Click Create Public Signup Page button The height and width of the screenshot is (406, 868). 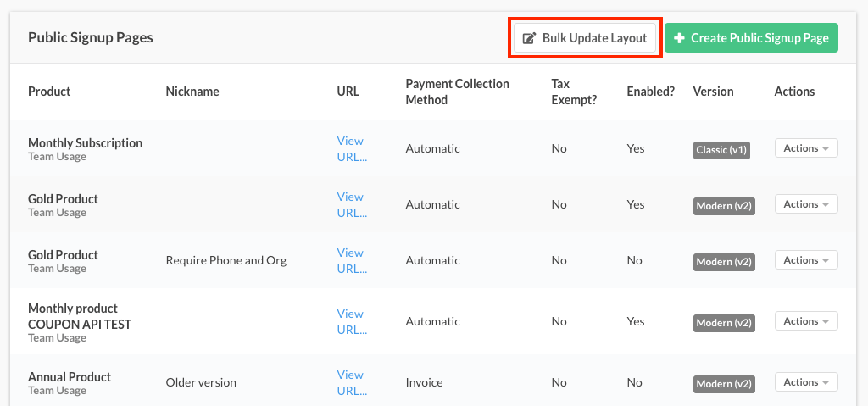pyautogui.click(x=751, y=38)
